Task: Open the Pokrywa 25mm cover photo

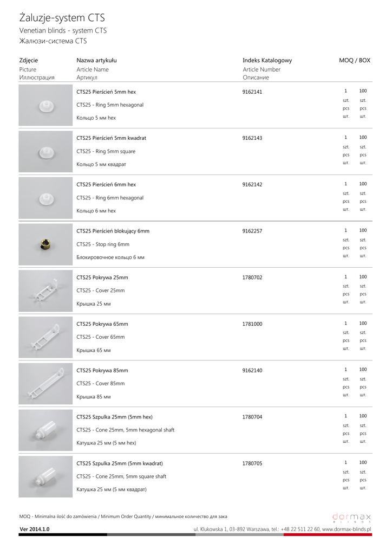Action: pyautogui.click(x=46, y=291)
